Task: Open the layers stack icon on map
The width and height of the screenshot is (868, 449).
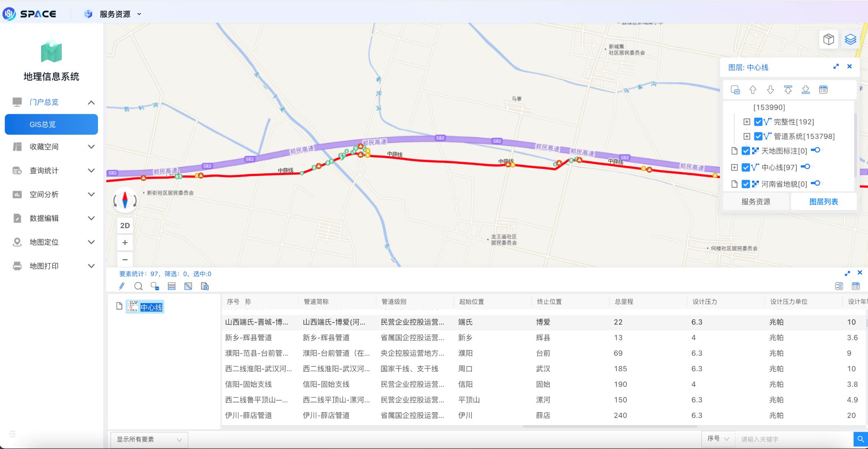Action: click(850, 40)
